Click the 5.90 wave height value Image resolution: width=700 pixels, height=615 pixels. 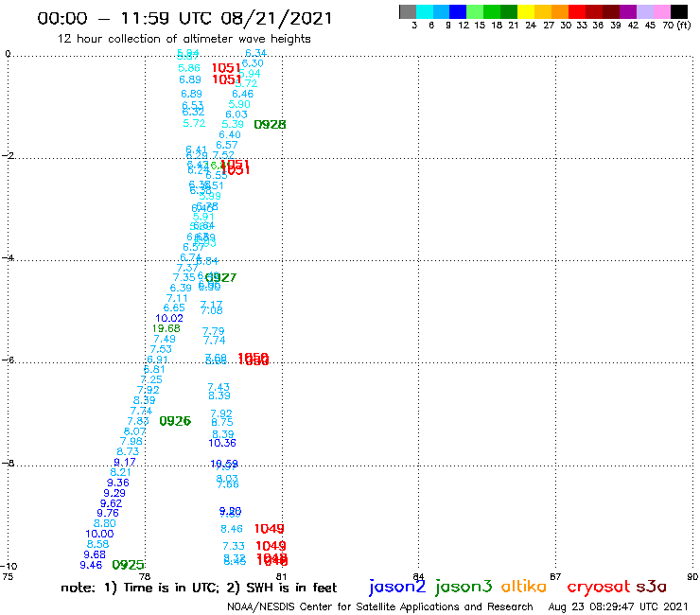tap(239, 104)
